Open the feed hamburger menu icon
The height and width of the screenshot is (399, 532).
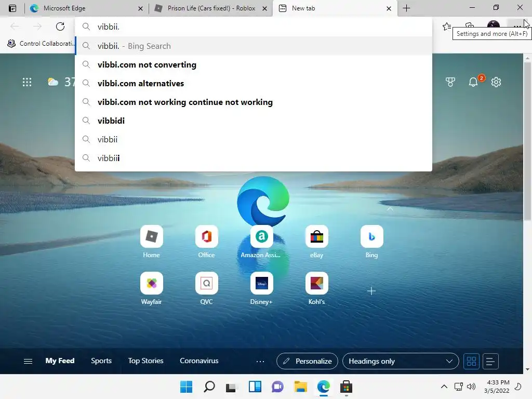tap(28, 361)
